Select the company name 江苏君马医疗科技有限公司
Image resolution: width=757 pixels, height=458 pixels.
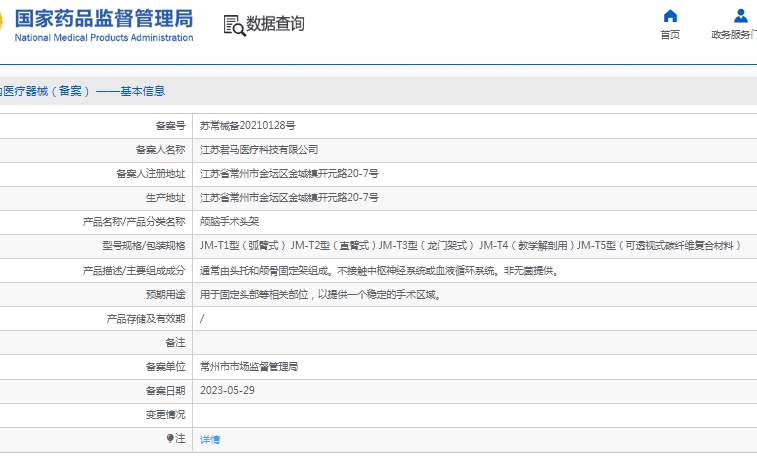[x=259, y=150]
